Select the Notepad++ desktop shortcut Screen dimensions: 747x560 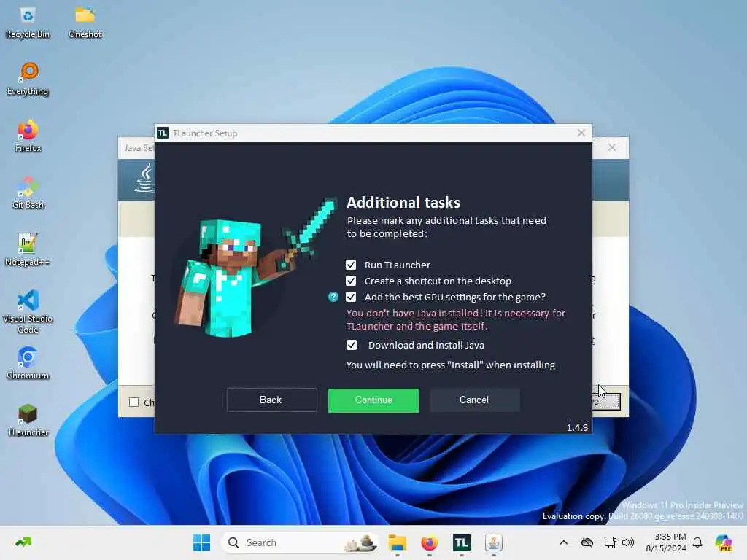(28, 250)
